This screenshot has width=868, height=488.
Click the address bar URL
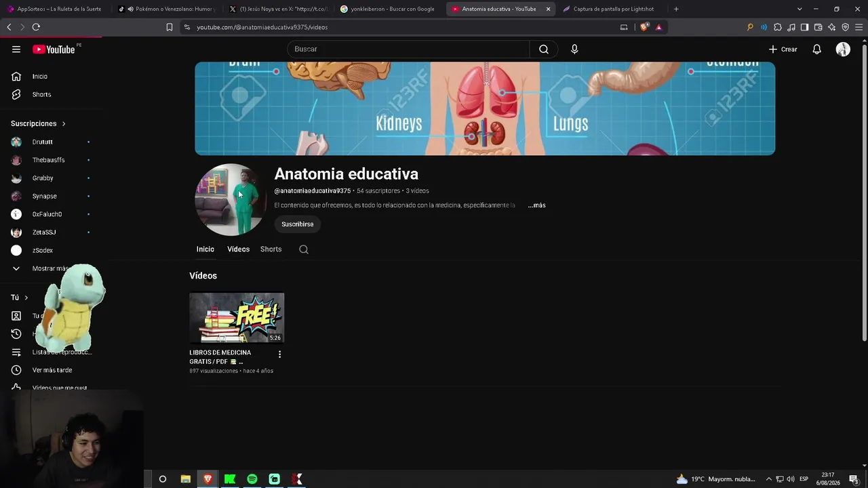[x=262, y=27]
